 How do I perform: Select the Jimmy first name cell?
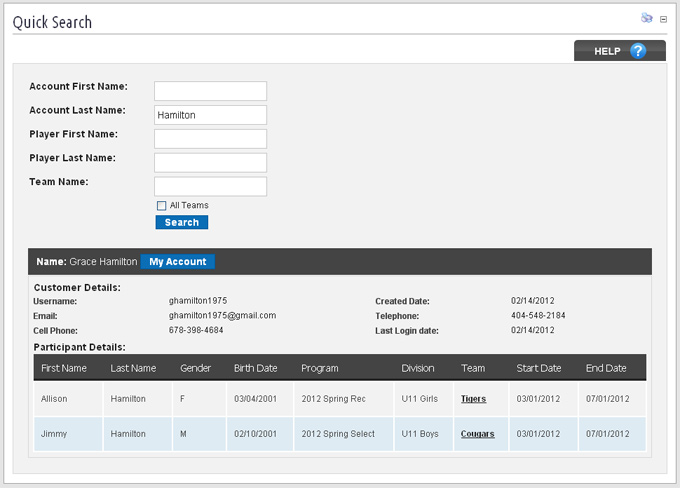69,434
